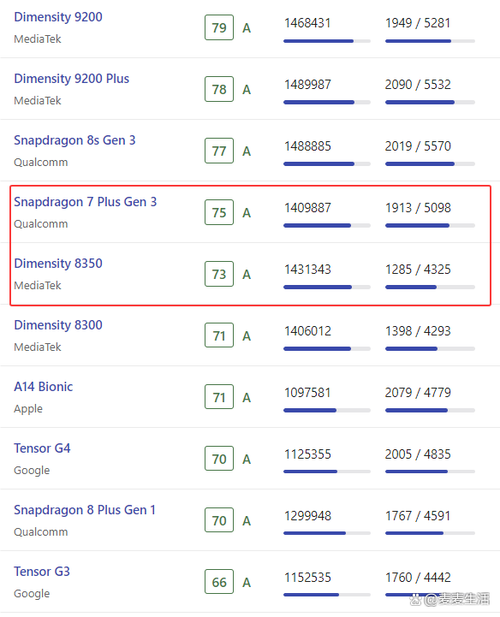The height and width of the screenshot is (617, 500).
Task: Open Snapdragon 8 Plus Gen 1 page
Action: click(85, 510)
